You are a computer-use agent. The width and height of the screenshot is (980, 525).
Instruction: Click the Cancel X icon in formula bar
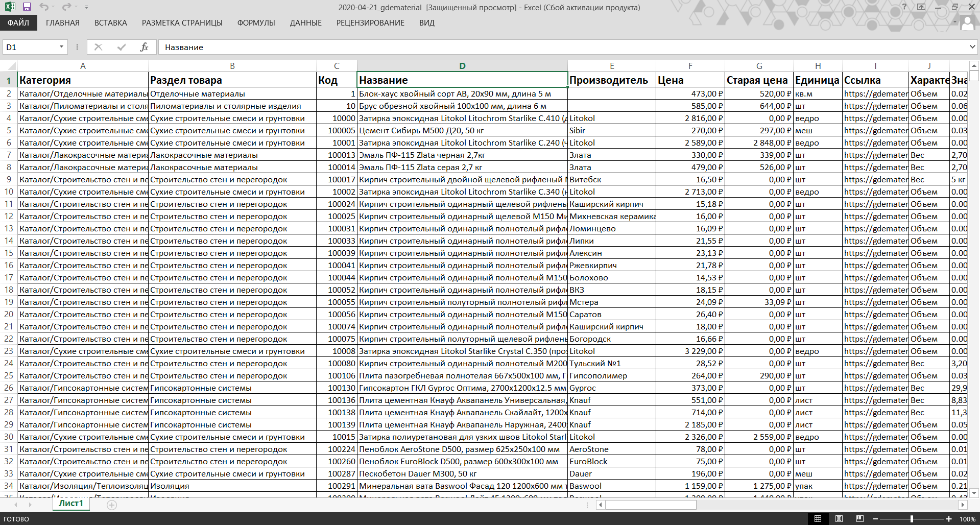[x=99, y=47]
